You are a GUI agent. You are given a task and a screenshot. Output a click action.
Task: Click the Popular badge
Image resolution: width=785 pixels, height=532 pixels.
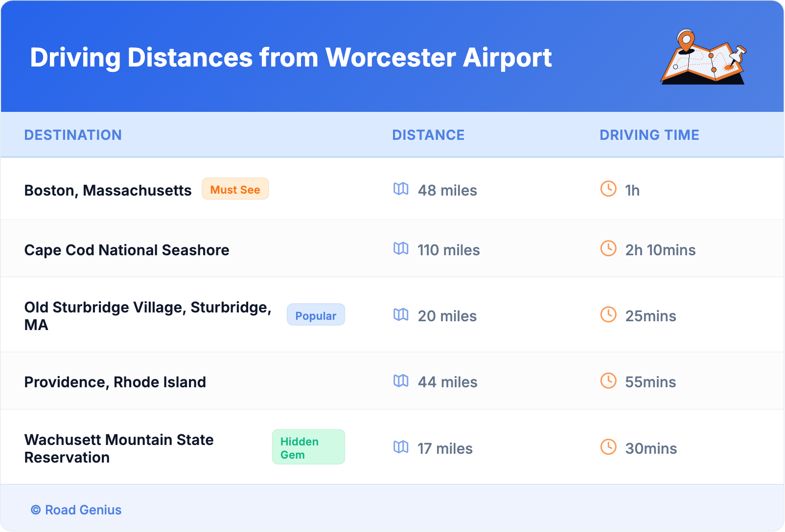pos(316,315)
